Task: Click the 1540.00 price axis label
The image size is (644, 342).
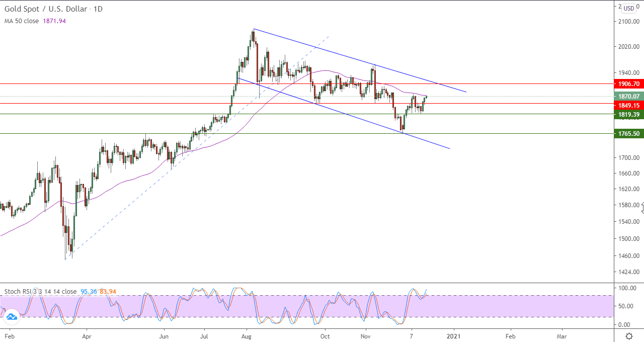Action: tap(629, 222)
